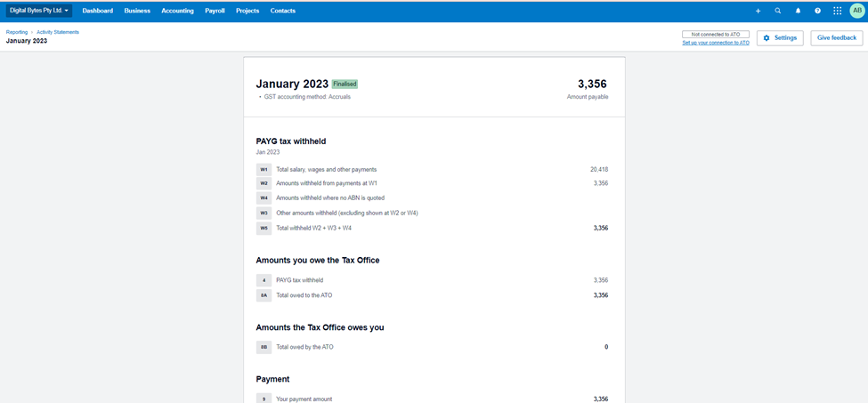Viewport: 868px width, 403px height.
Task: Open the Payroll menu
Action: tap(215, 11)
